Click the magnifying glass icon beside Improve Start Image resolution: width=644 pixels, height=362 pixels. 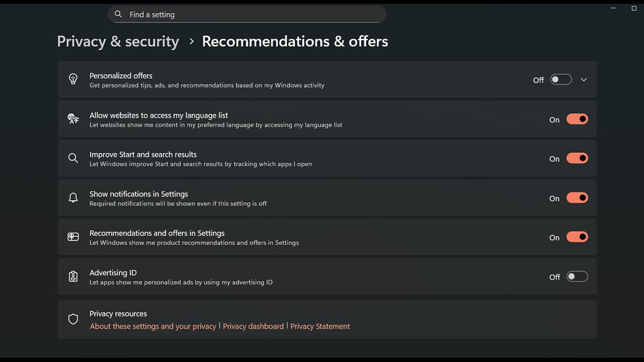point(73,158)
